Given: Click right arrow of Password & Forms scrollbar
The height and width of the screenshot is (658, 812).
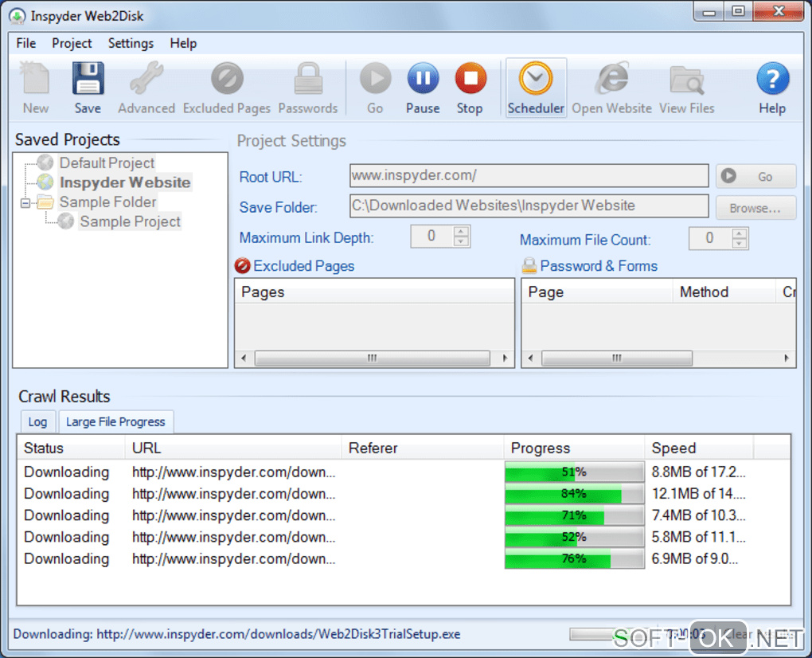Looking at the screenshot, I should [x=786, y=358].
